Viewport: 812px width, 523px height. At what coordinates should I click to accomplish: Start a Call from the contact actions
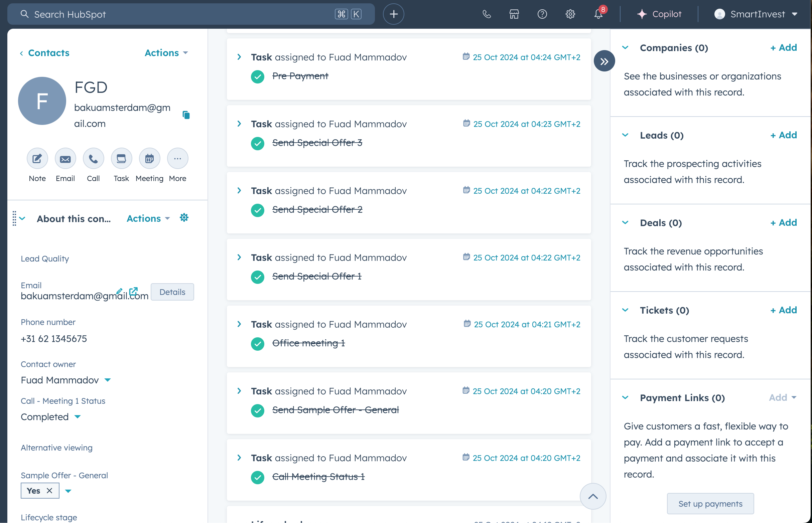tap(93, 158)
